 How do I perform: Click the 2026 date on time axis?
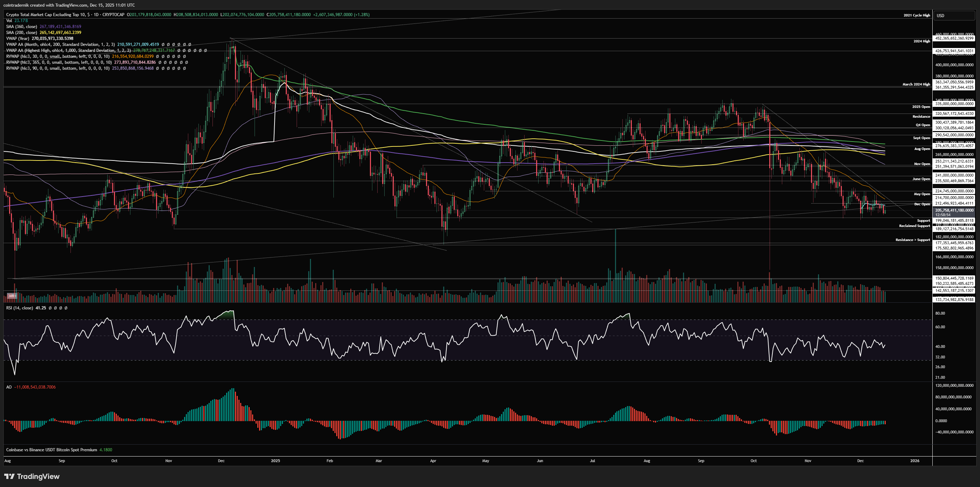pos(914,461)
